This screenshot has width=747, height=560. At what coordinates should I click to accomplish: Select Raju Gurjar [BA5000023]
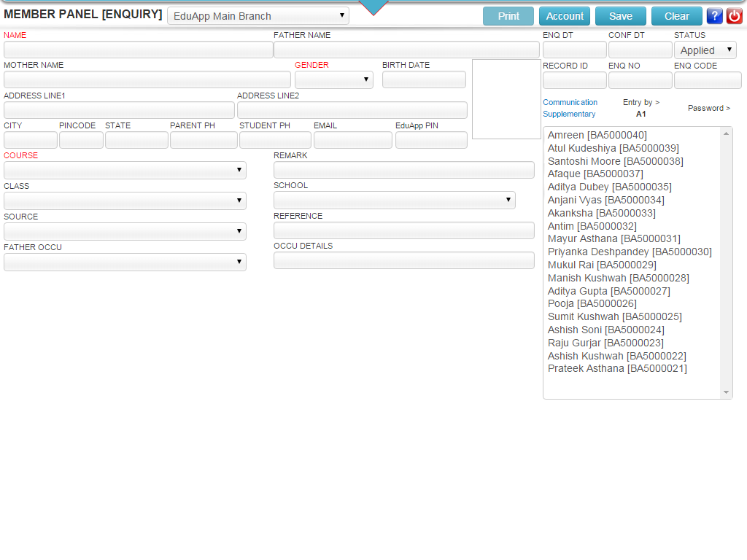point(605,343)
